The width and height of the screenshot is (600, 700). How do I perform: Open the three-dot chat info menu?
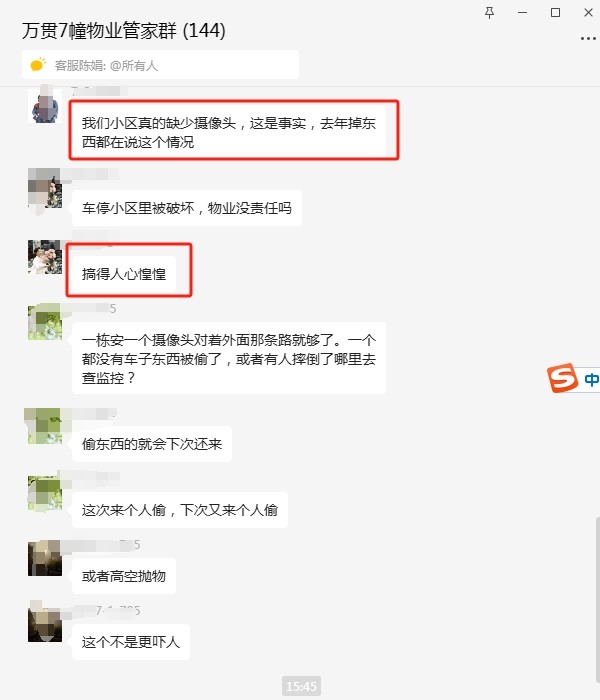coord(588,39)
